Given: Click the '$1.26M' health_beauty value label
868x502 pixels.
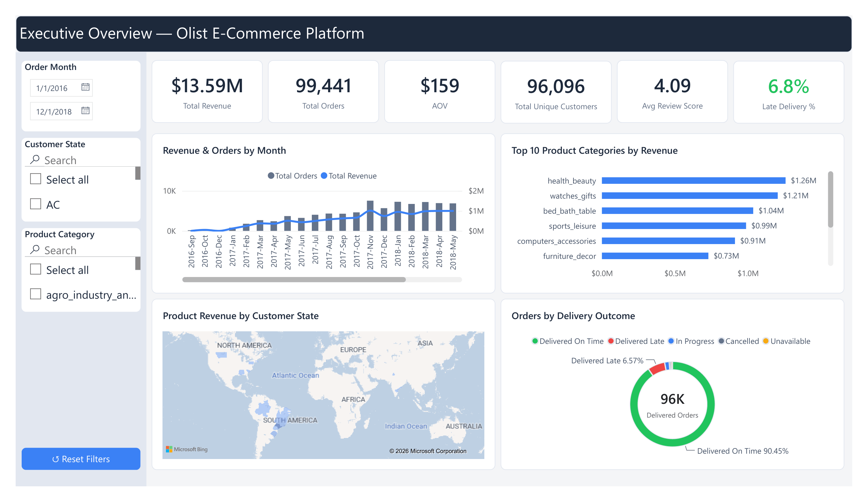Looking at the screenshot, I should pos(804,180).
